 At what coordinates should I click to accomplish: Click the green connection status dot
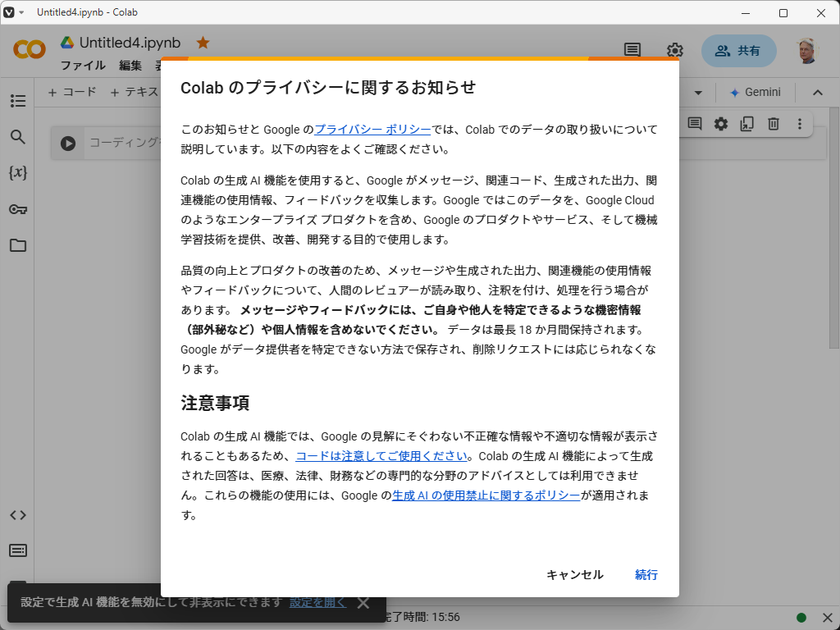[801, 618]
